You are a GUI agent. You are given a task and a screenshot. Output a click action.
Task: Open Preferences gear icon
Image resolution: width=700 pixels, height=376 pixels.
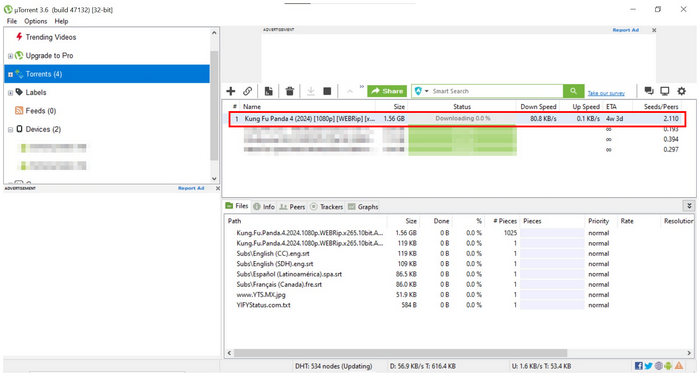[x=681, y=91]
